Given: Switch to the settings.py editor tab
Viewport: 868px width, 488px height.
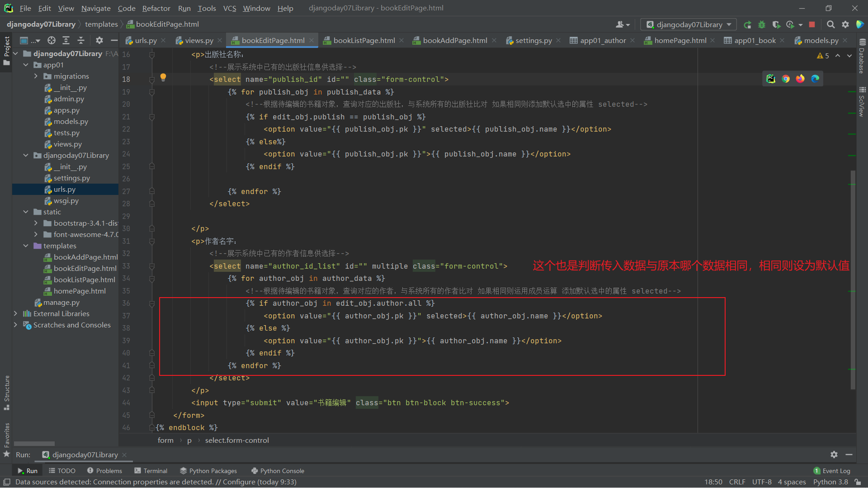Looking at the screenshot, I should coord(533,40).
